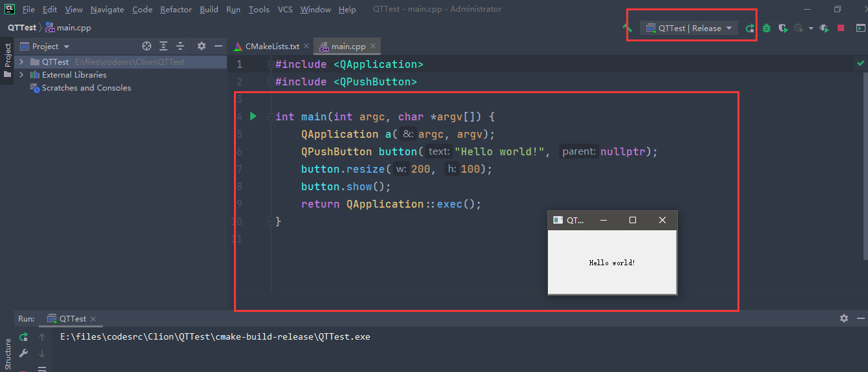Click the QTTest breadcrumb in navigation bar

(21, 28)
